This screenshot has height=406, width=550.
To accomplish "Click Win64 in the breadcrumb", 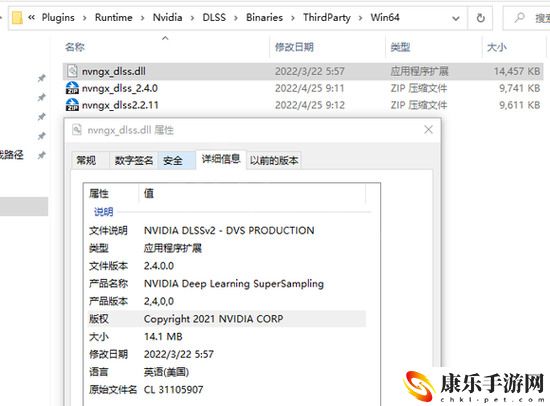I will (x=385, y=18).
